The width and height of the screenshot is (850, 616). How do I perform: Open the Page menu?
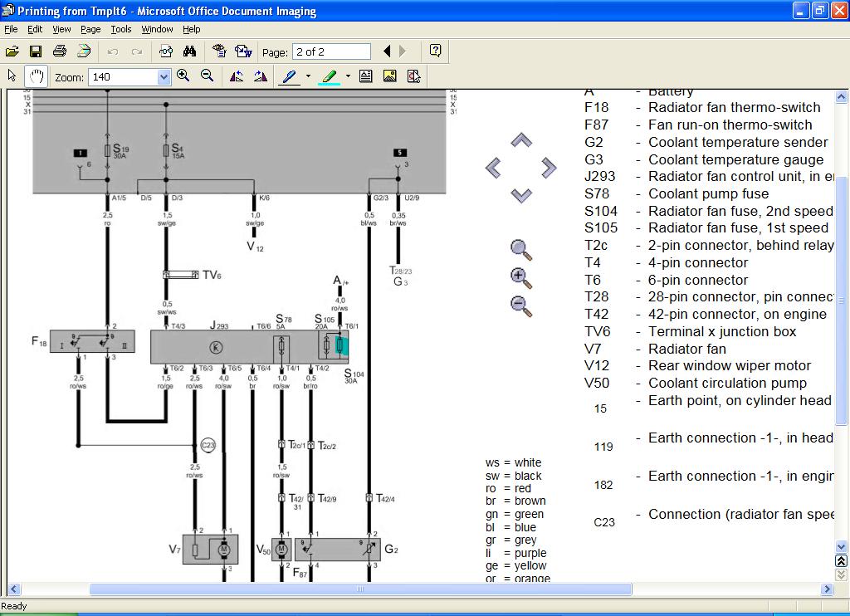(x=90, y=29)
